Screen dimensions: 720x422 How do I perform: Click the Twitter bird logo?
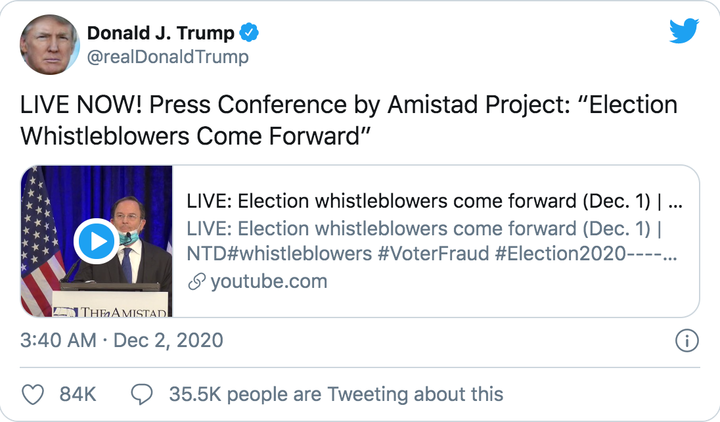click(684, 33)
